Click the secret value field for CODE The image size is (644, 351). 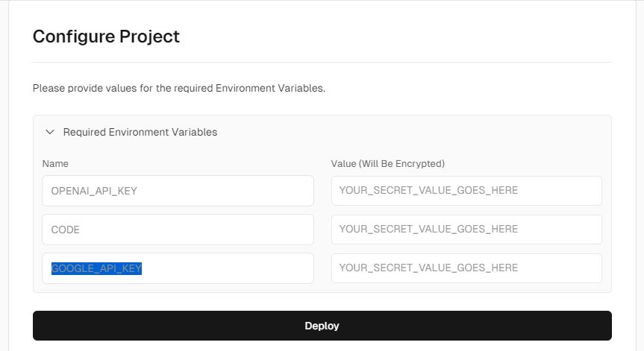466,230
